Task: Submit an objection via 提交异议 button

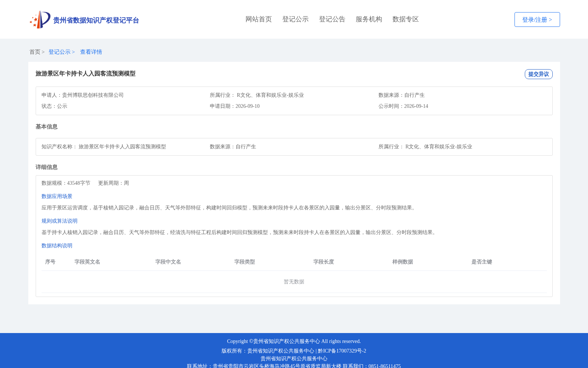Action: (x=539, y=74)
